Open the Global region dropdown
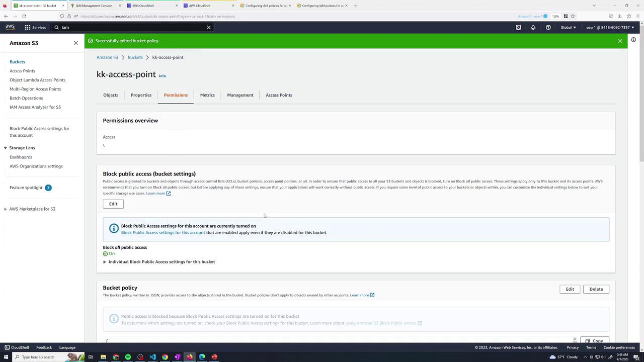Image resolution: width=644 pixels, height=362 pixels. 568,27
